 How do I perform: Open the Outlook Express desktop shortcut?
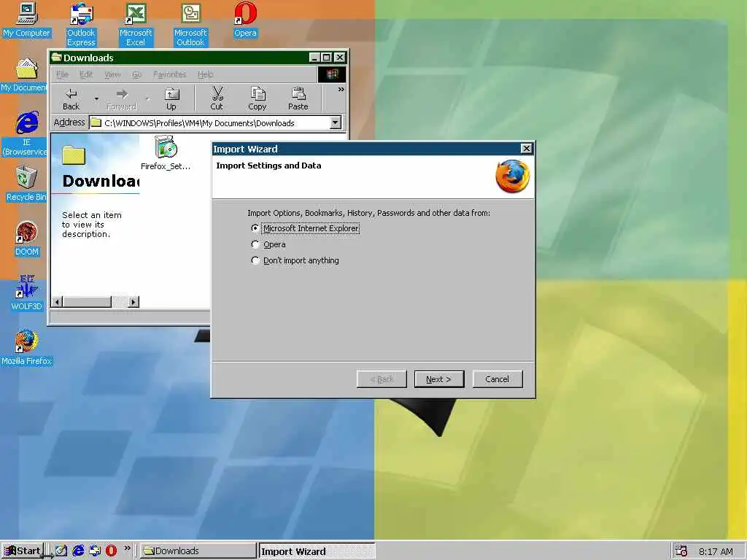(81, 24)
